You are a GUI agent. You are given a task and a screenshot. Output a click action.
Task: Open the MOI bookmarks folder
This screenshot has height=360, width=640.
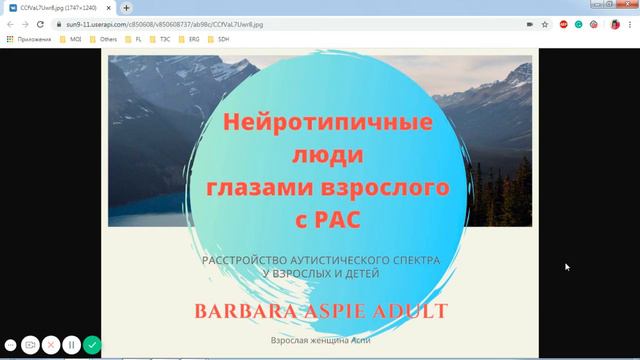click(71, 39)
